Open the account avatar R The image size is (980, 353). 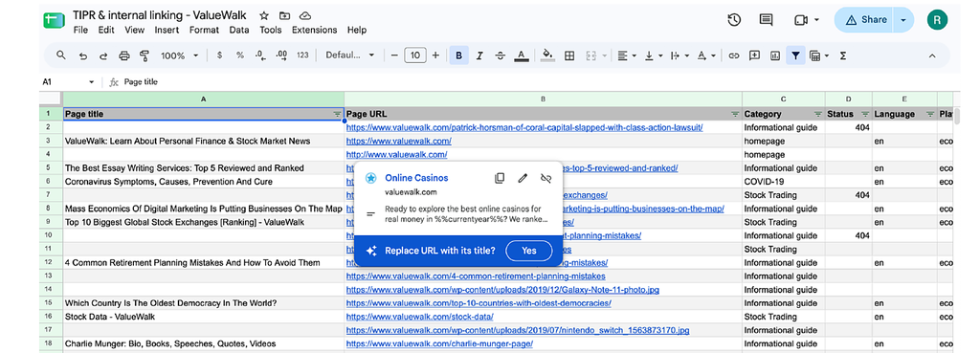pyautogui.click(x=937, y=20)
